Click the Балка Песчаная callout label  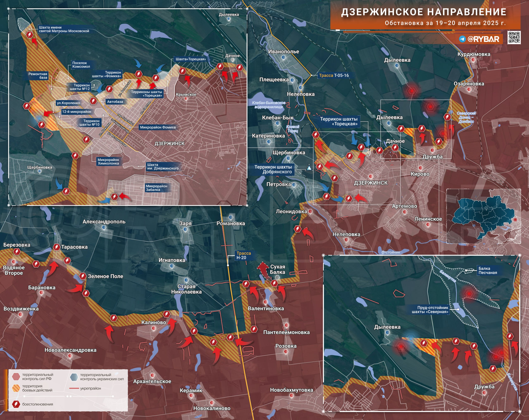pos(487,271)
